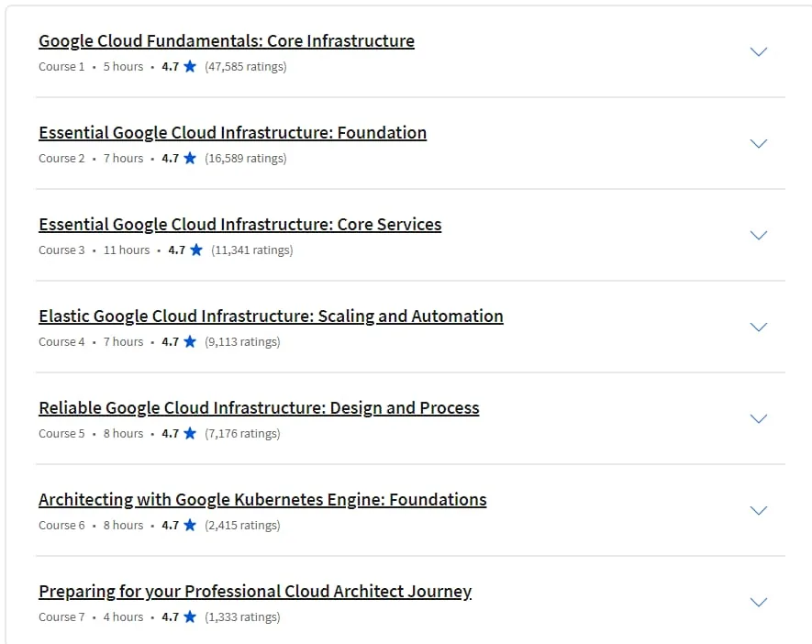This screenshot has height=644, width=812.
Task: Click the star icon for Course 1 rating
Action: pos(190,66)
